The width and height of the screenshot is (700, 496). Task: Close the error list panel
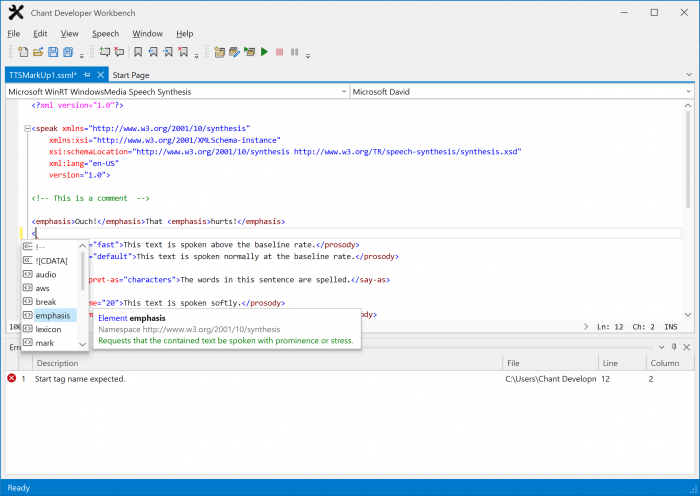[x=687, y=347]
